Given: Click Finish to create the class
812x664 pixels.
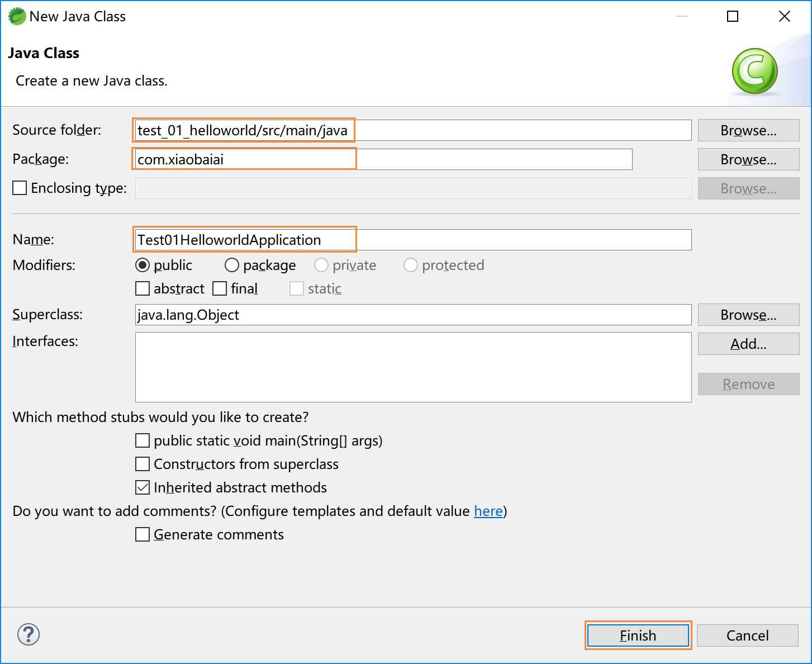Looking at the screenshot, I should [x=638, y=635].
